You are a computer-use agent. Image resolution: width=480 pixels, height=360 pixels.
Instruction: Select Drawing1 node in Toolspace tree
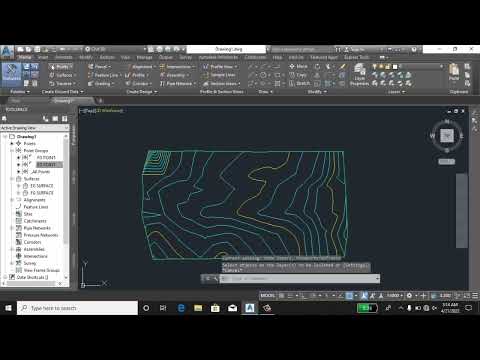pyautogui.click(x=26, y=137)
